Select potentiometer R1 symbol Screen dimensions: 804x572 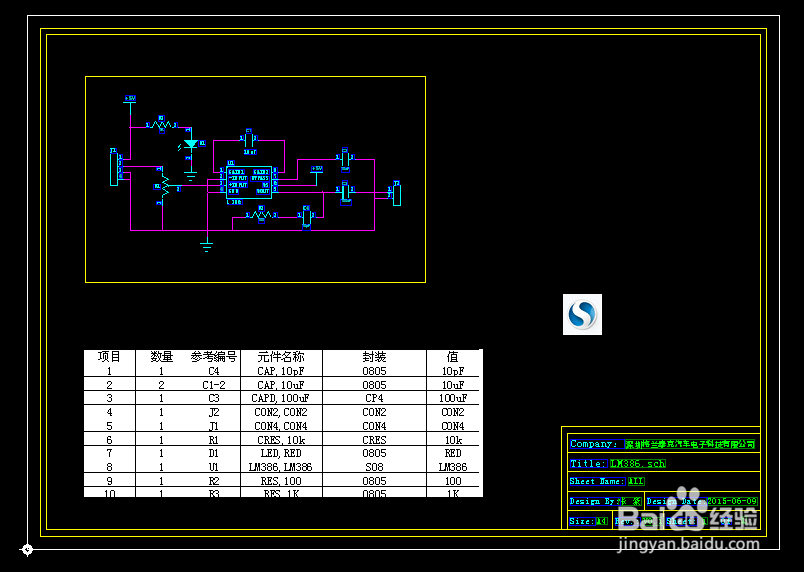coord(166,186)
